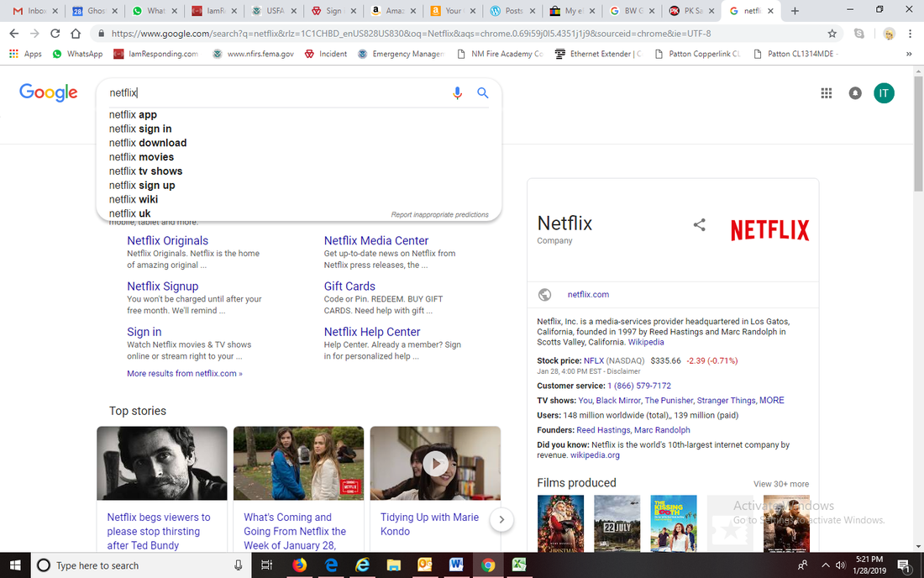This screenshot has width=924, height=578.
Task: Click the Chrome profile avatar in toolbar
Action: pos(889,34)
